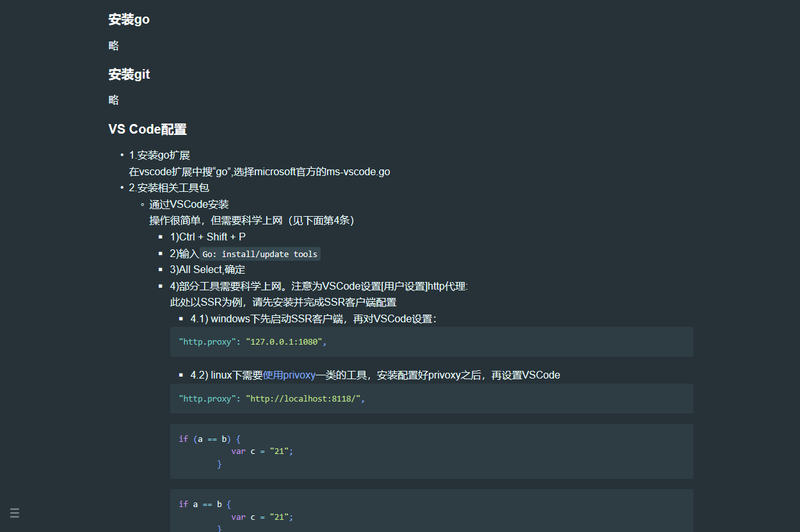The width and height of the screenshot is (800, 532).
Task: Click step 3)All Select,确定
Action: (x=207, y=270)
